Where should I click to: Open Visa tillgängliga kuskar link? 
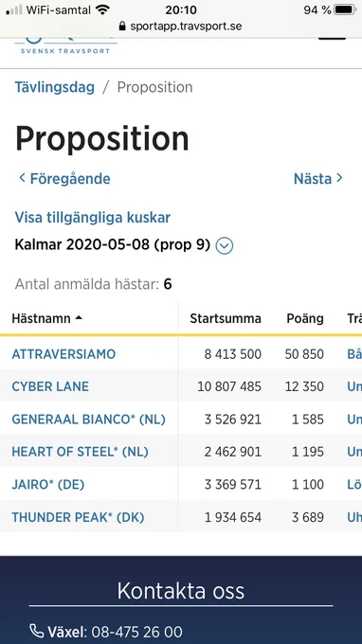pyautogui.click(x=93, y=218)
